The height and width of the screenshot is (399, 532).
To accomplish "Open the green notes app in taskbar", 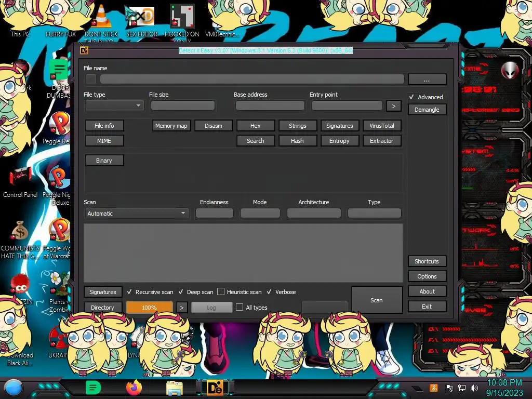I will (94, 388).
